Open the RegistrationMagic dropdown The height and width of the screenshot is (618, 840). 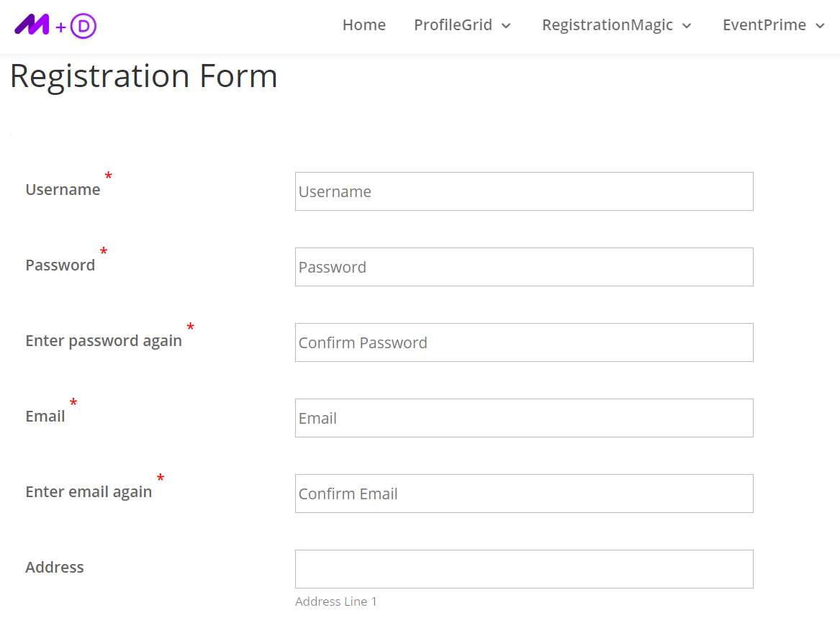click(x=617, y=24)
